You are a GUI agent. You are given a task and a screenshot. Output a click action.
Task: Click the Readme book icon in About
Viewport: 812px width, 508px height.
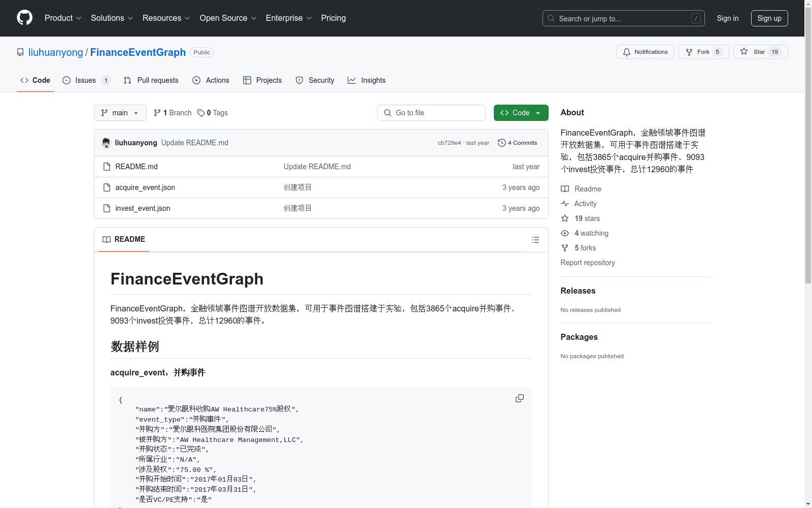(565, 189)
